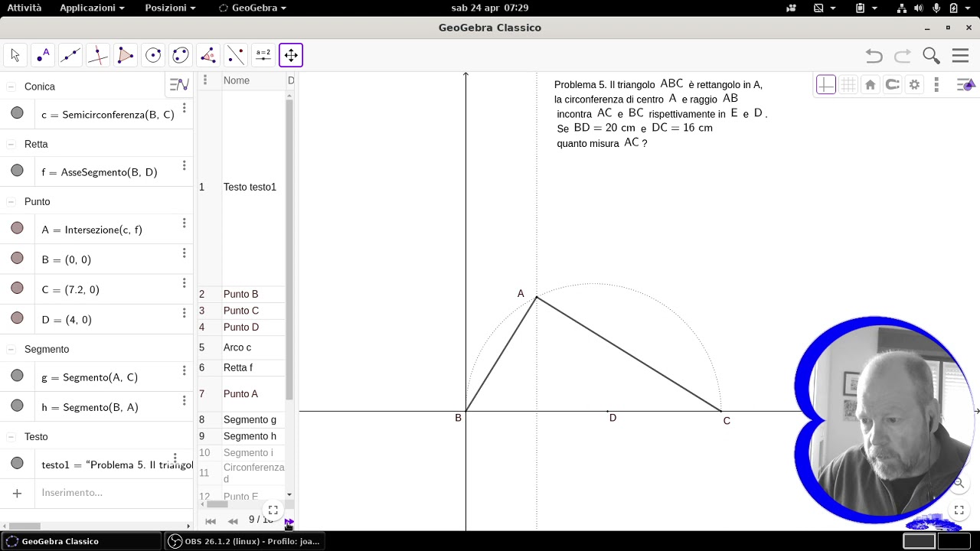980x551 pixels.
Task: Toggle algebra view sort style bar
Action: (x=179, y=85)
